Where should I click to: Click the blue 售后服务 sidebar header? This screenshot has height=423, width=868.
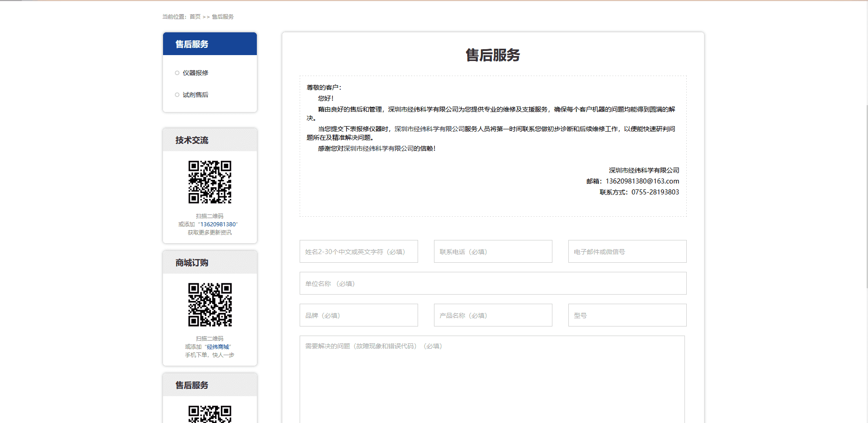(x=210, y=44)
